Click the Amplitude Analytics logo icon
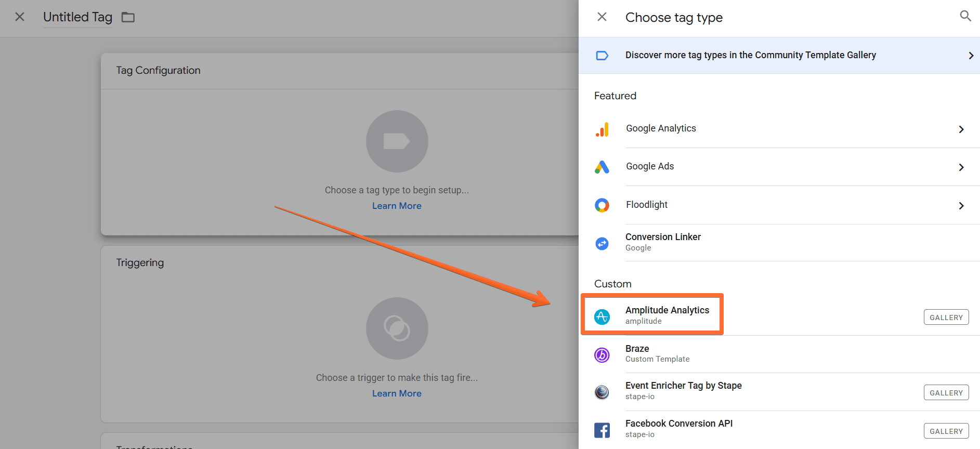Screen dimensions: 980x449 pyautogui.click(x=602, y=316)
